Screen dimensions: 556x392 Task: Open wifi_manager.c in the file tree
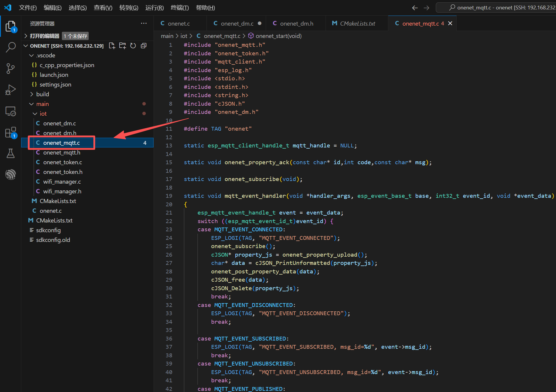[x=62, y=182]
